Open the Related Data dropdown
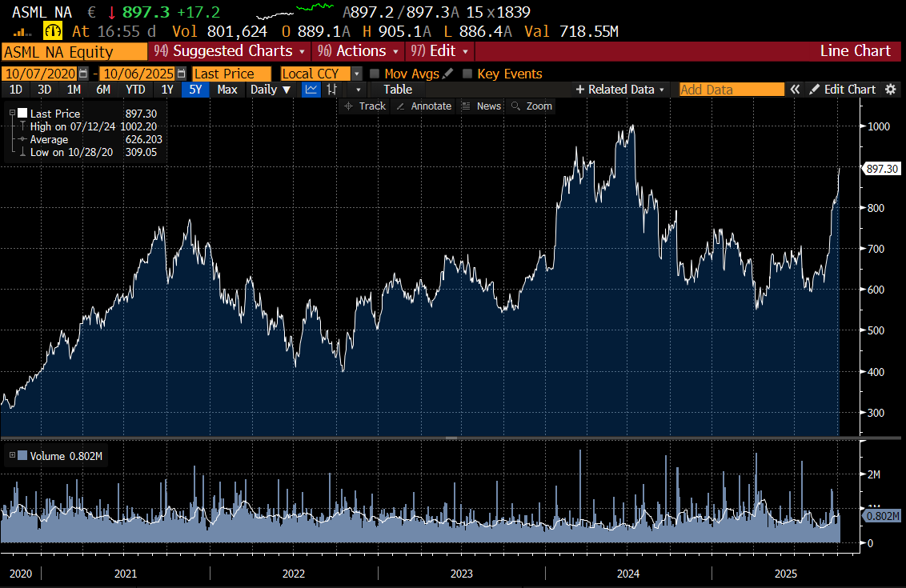This screenshot has width=906, height=588. pos(620,90)
